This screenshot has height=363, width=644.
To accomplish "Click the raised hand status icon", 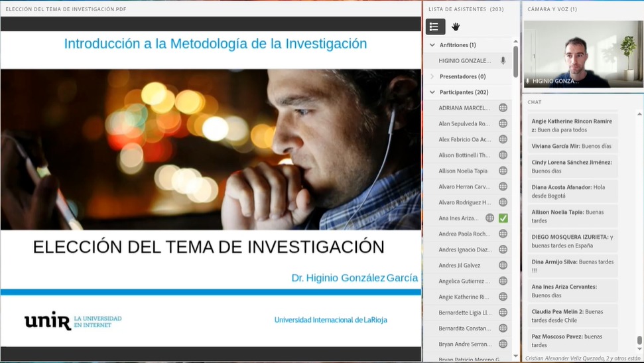I will pos(456,27).
